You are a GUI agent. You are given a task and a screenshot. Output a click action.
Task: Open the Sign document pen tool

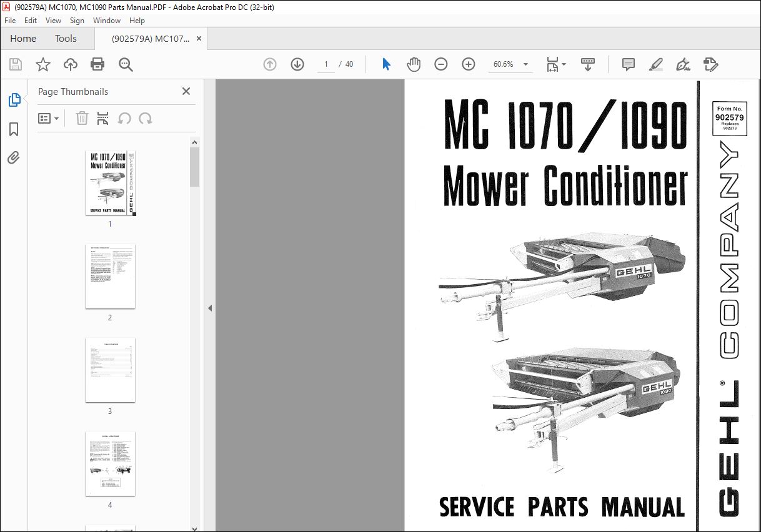pos(684,64)
